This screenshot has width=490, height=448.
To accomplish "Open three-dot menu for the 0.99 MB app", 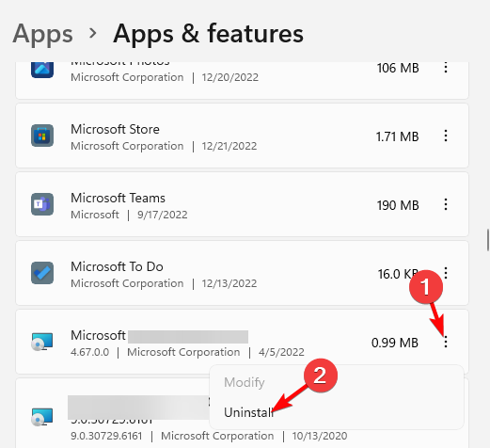I will coord(446,342).
